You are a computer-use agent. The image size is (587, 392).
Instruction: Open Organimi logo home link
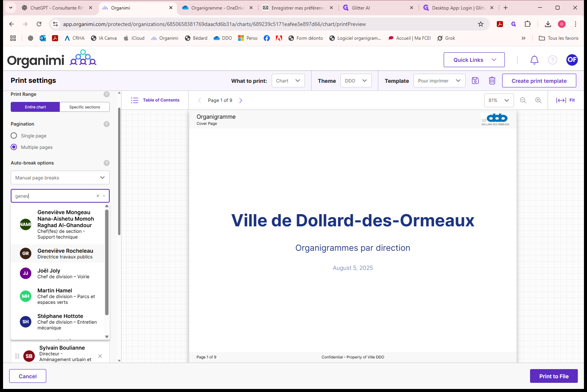[52, 59]
